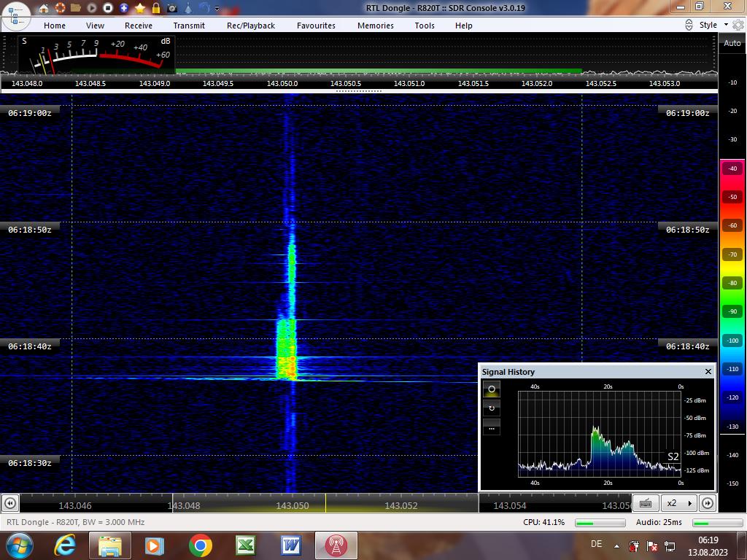Viewport: 747px width, 560px height.
Task: Click 143.051.5 on the frequency ruler
Action: point(473,83)
